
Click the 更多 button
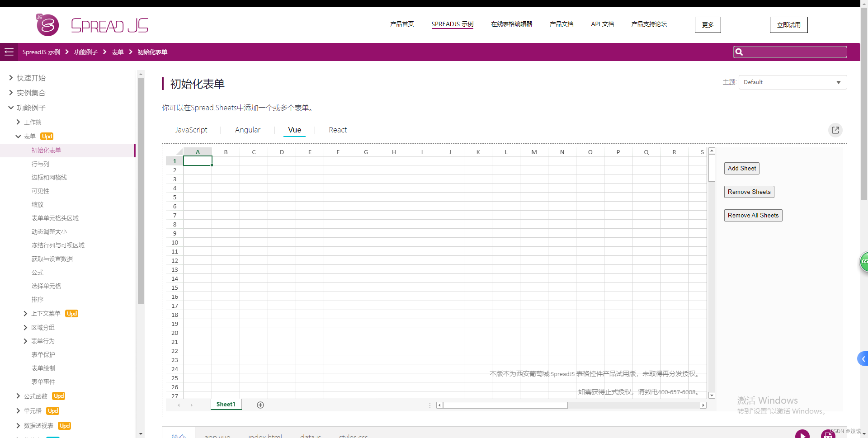coord(708,25)
